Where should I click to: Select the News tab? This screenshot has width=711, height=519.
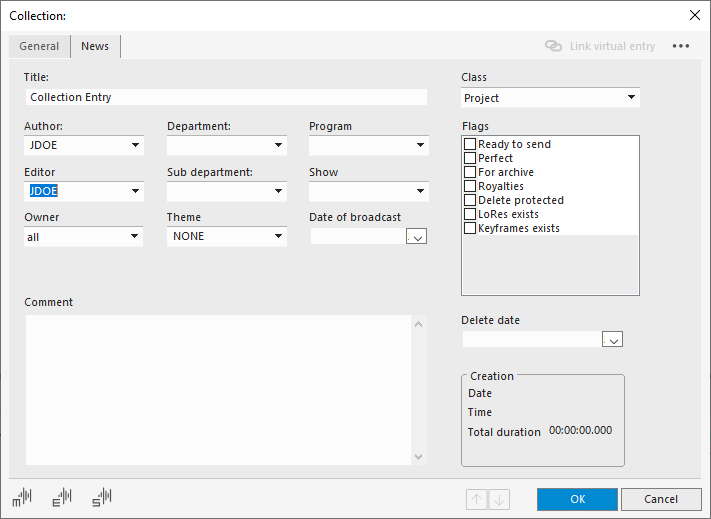[95, 46]
